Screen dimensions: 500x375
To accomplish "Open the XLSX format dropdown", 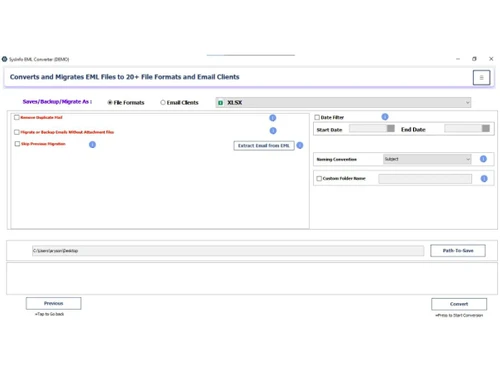I will pyautogui.click(x=343, y=103).
